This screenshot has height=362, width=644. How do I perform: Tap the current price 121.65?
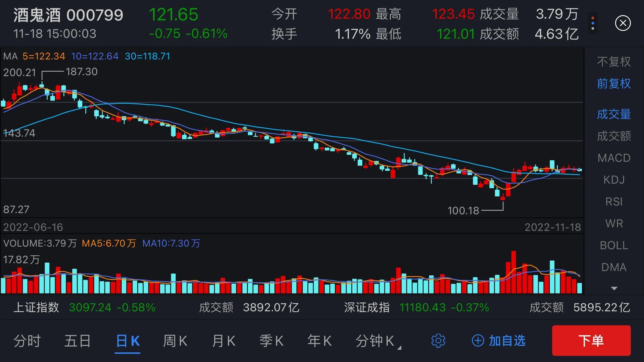click(x=174, y=14)
